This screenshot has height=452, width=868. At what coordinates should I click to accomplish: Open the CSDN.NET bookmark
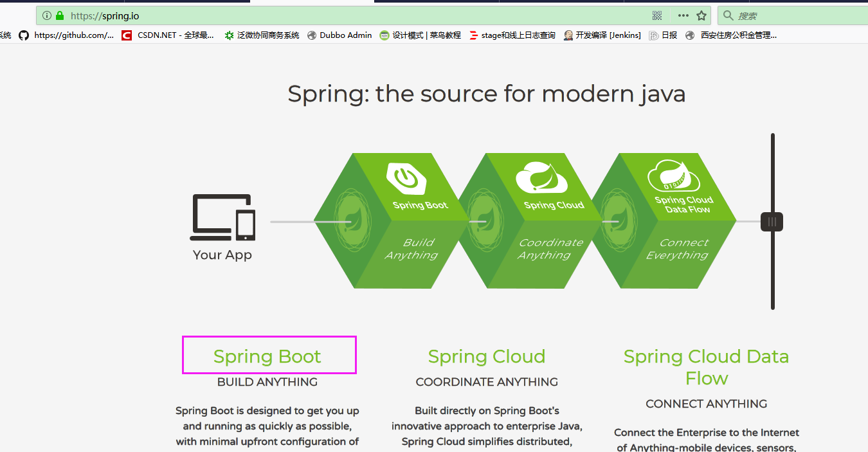[168, 35]
